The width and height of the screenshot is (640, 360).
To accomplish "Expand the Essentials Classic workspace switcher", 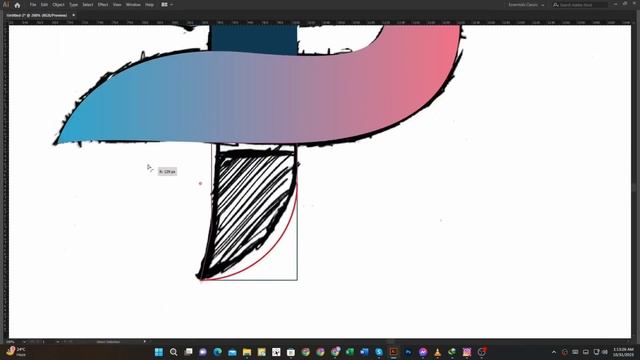I will pyautogui.click(x=526, y=5).
